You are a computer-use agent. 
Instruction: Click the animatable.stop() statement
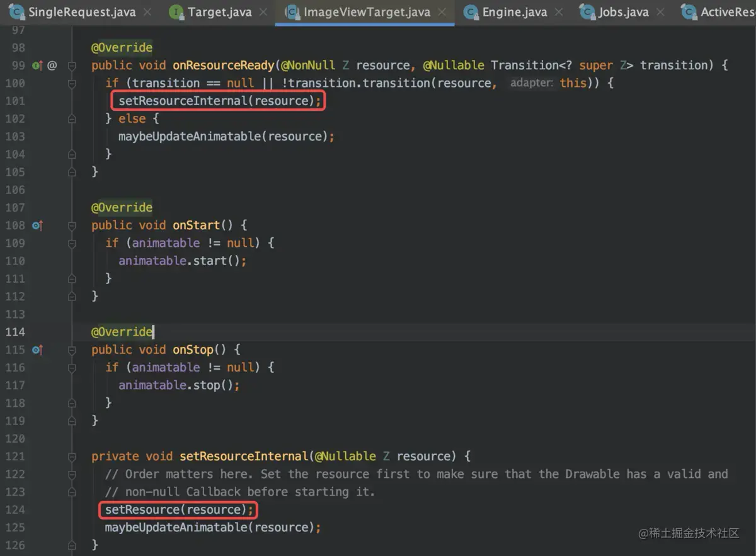(179, 385)
